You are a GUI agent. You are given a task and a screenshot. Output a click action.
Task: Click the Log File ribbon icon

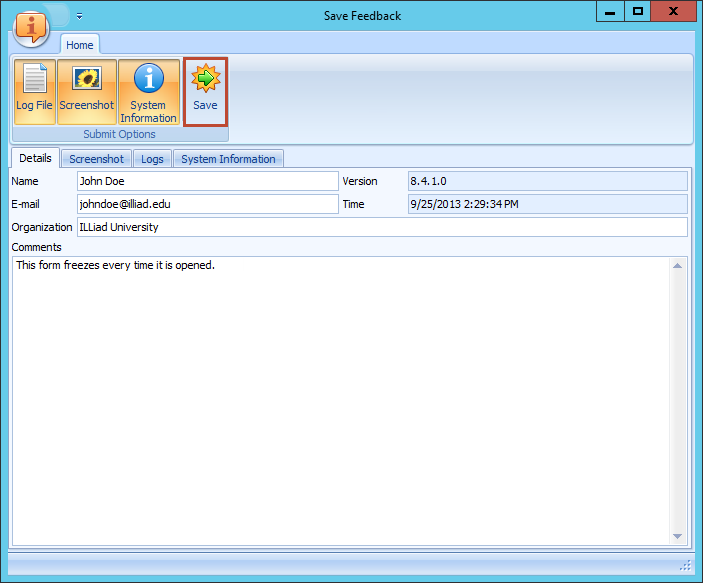34,90
